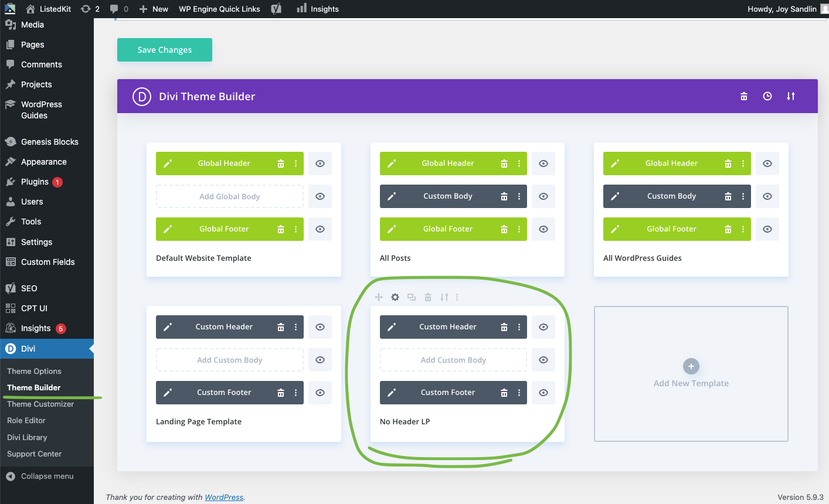Edit Global Footer in All WordPress Guides template

tap(615, 229)
